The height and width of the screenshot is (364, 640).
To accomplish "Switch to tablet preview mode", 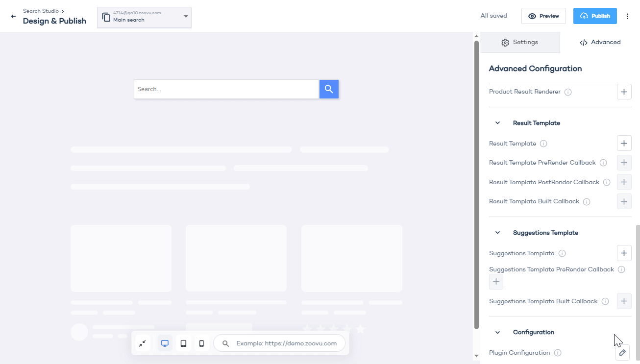I will (x=183, y=343).
